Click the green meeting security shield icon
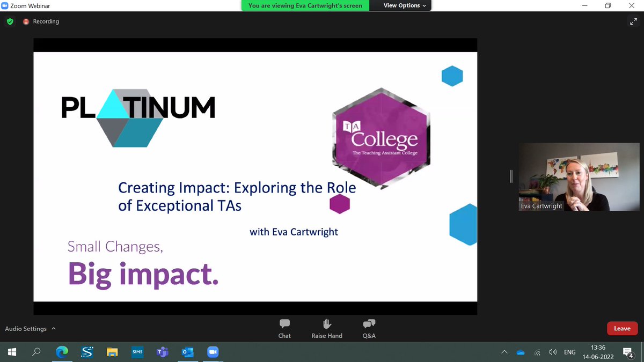The width and height of the screenshot is (644, 362). click(10, 21)
